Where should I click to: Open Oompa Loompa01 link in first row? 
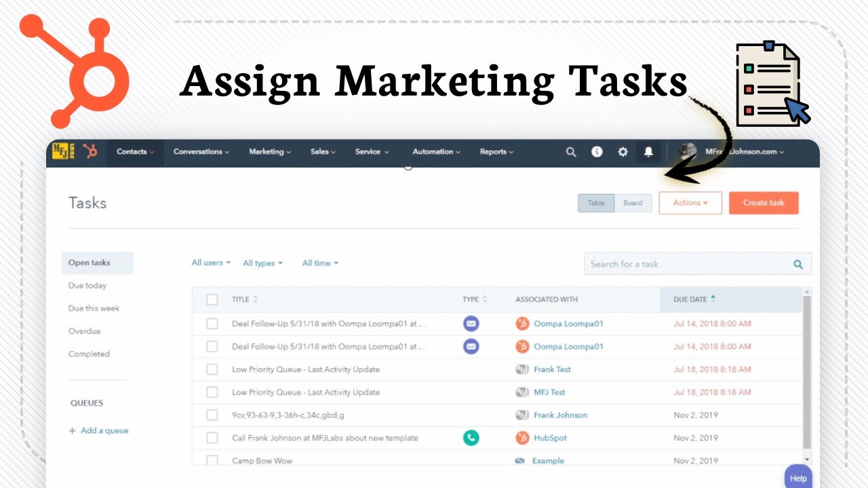tap(568, 323)
